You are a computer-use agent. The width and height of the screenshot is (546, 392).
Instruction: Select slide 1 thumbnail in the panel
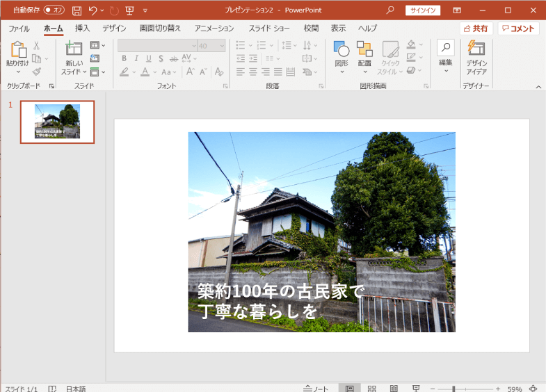pyautogui.click(x=57, y=122)
